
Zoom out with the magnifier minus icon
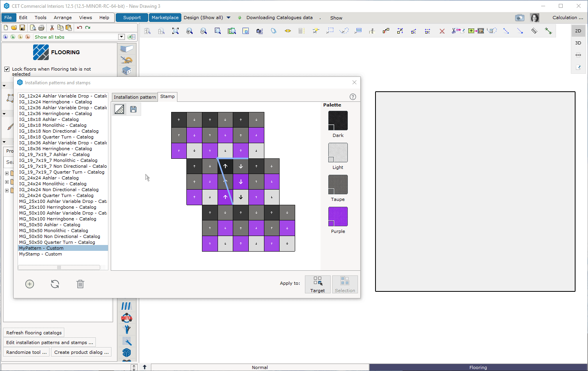(204, 31)
